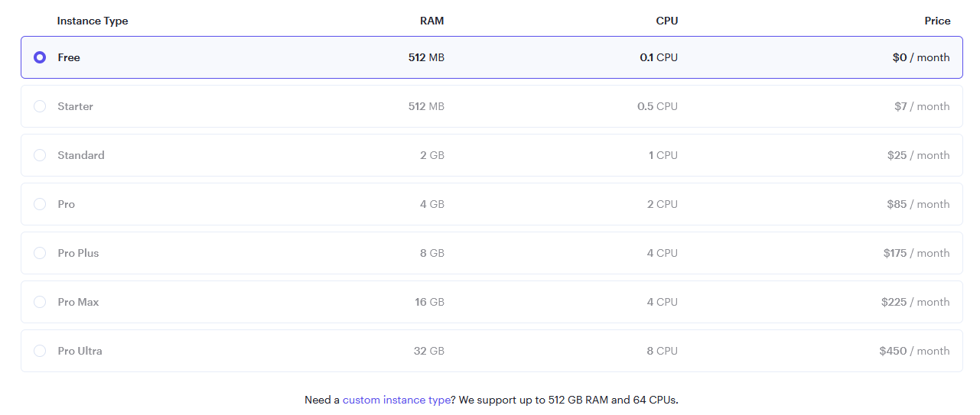Click the Instance Type column header
This screenshot has height=415, width=980.
pos(93,21)
